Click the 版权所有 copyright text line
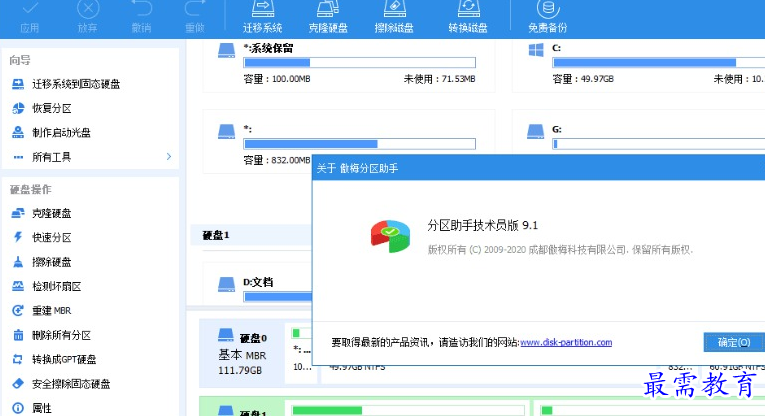Viewport: 765px width, 416px height. [560, 250]
